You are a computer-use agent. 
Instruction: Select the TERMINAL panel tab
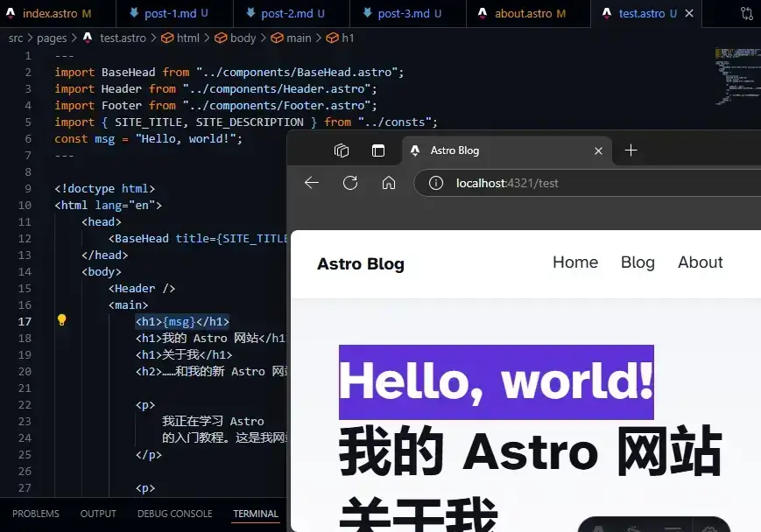pos(256,514)
